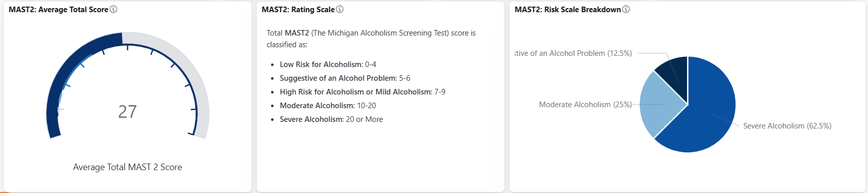
Task: Click the truncated Alcohol Problem (12.5%) label
Action: pos(573,53)
